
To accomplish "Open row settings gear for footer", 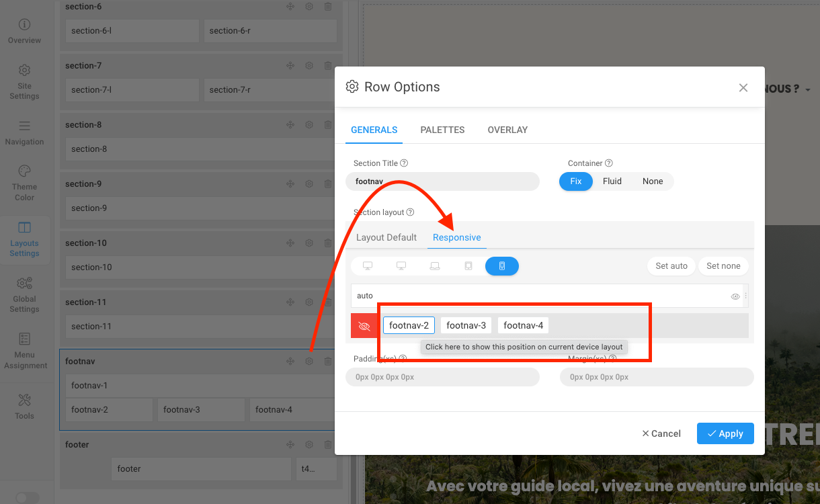I will pyautogui.click(x=309, y=445).
